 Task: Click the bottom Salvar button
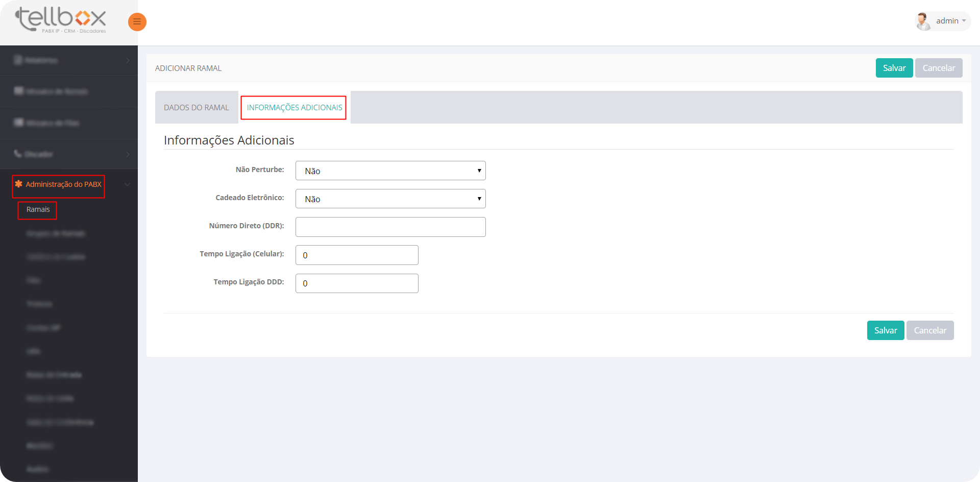885,330
